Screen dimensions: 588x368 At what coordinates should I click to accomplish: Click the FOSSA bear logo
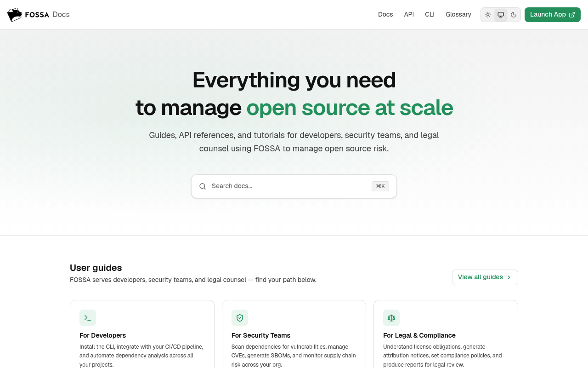tap(15, 15)
